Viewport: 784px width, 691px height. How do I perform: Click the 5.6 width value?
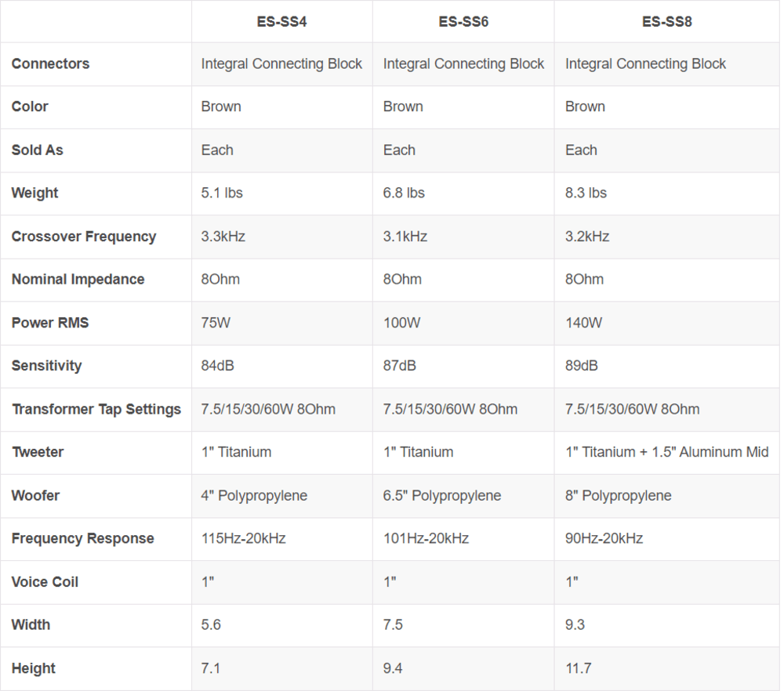211,624
